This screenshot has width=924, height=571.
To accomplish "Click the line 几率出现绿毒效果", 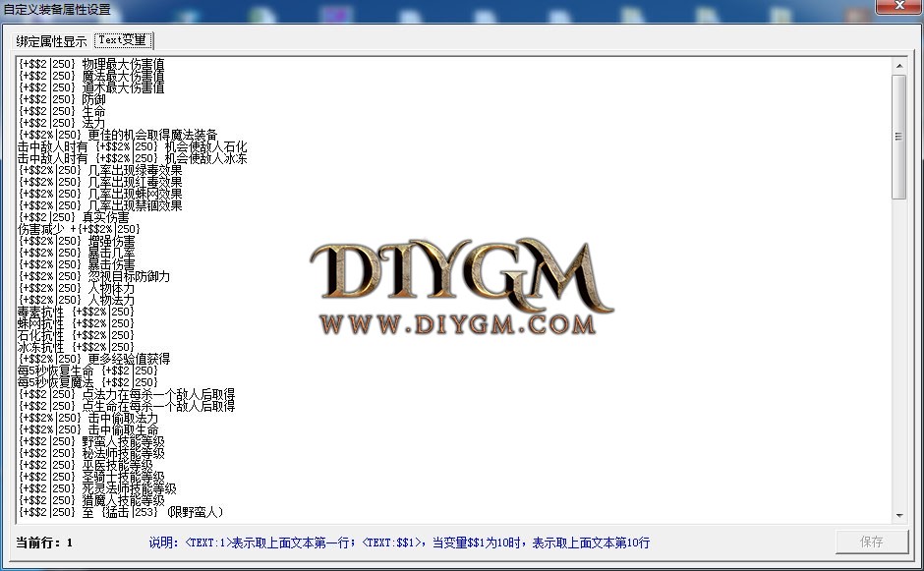I will [100, 170].
